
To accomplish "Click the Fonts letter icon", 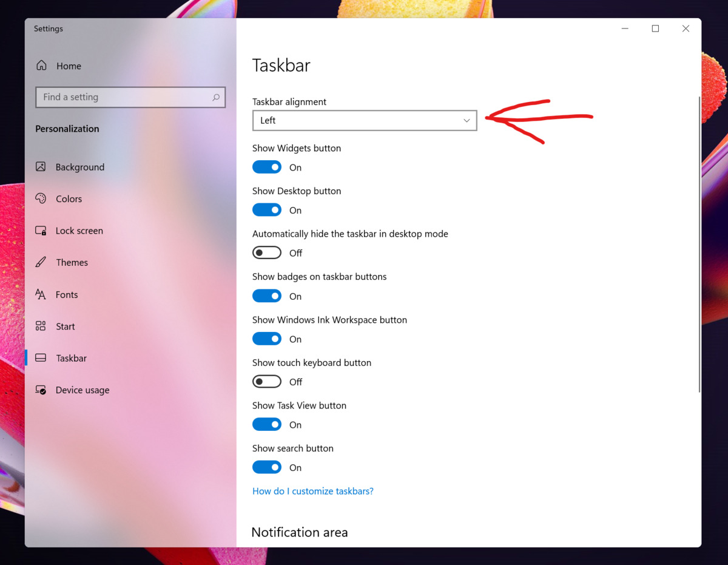I will (41, 294).
